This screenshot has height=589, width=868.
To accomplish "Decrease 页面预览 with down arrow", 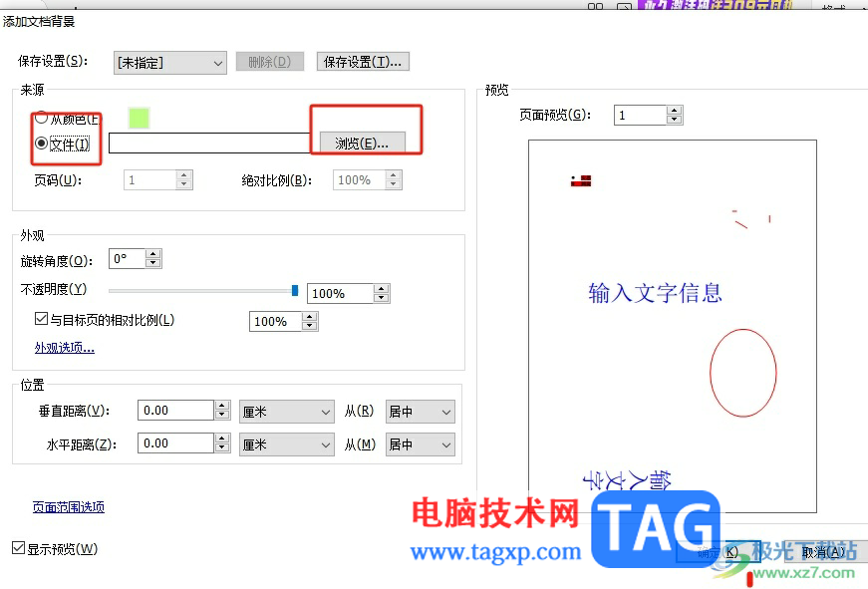I will 675,121.
